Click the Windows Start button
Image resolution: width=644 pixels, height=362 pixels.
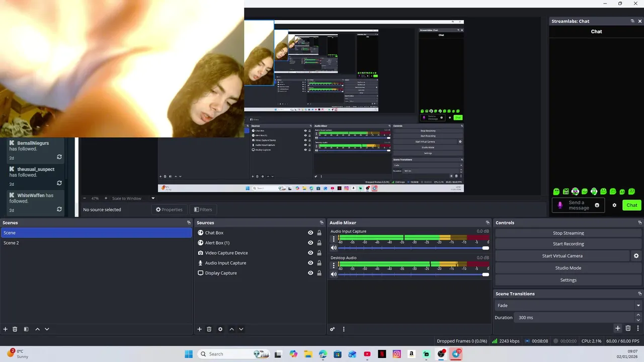[189, 354]
